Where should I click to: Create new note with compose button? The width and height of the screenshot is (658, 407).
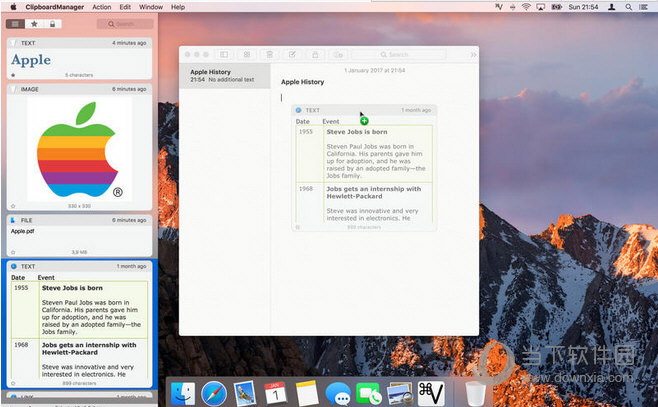[292, 55]
